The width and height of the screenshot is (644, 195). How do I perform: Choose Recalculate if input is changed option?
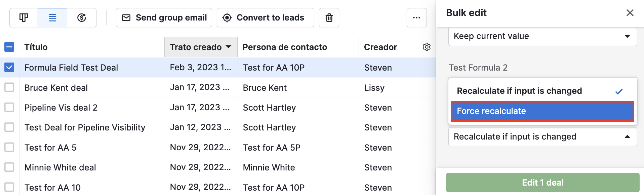coord(519,90)
